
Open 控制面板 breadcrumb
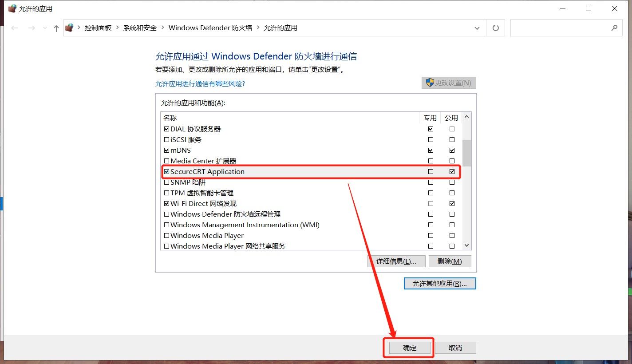98,28
